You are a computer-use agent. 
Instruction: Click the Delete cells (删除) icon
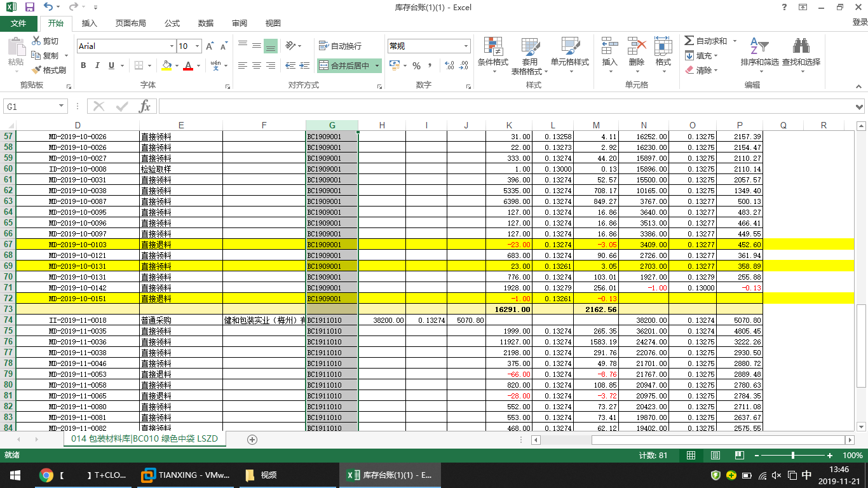[637, 46]
